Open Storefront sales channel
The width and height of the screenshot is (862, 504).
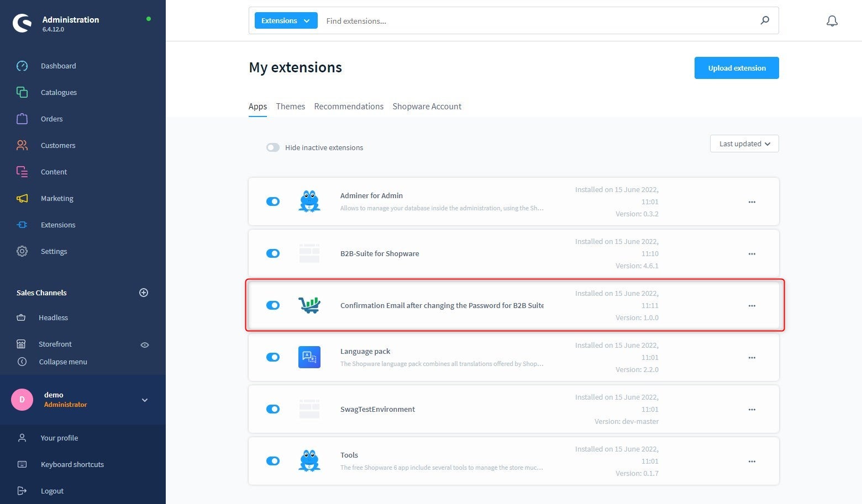[55, 344]
